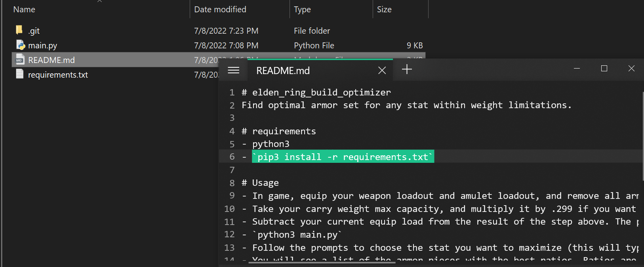Click '7/8/2022 7:08 PM' date of main.py
This screenshot has width=644, height=267.
point(226,46)
